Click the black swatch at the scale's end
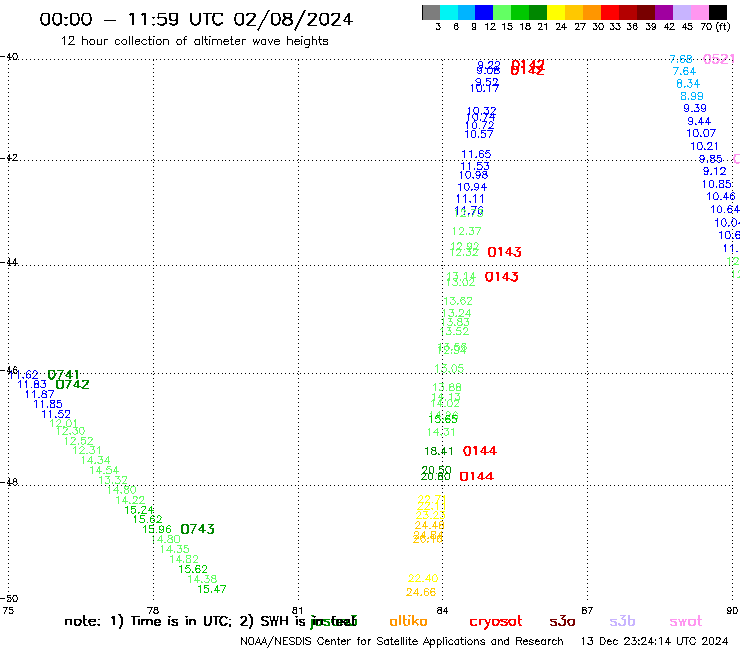Image resolution: width=740 pixels, height=650 pixels. point(717,12)
